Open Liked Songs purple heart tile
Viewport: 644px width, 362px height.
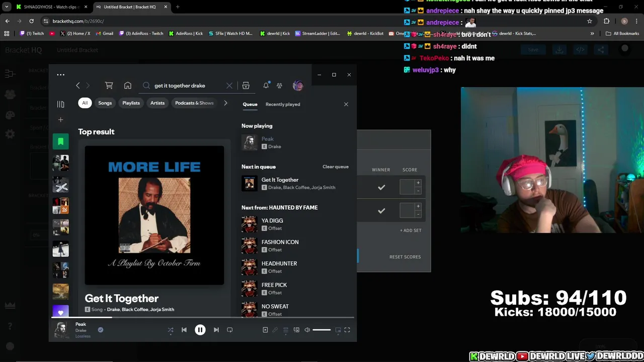pyautogui.click(x=60, y=312)
